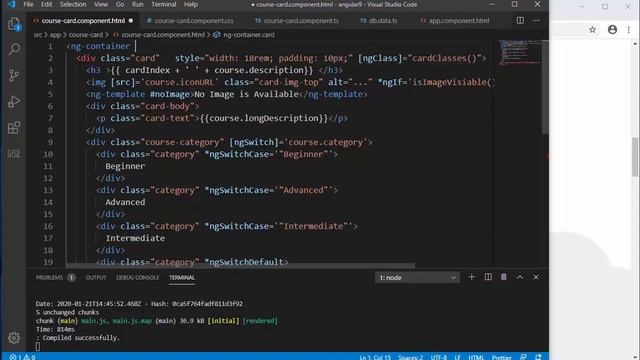Open the Chrome profile account icon
The height and width of the screenshot is (360, 640).
pos(612,29)
